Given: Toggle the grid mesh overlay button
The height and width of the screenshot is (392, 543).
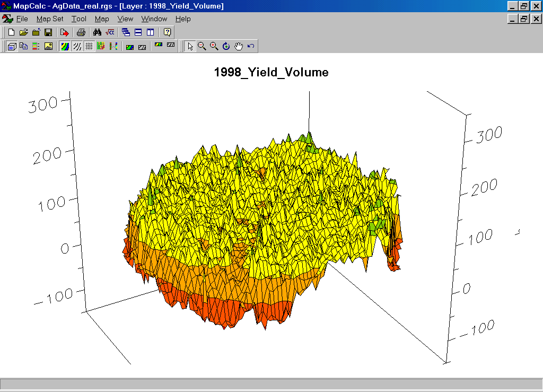Looking at the screenshot, I should click(x=89, y=46).
